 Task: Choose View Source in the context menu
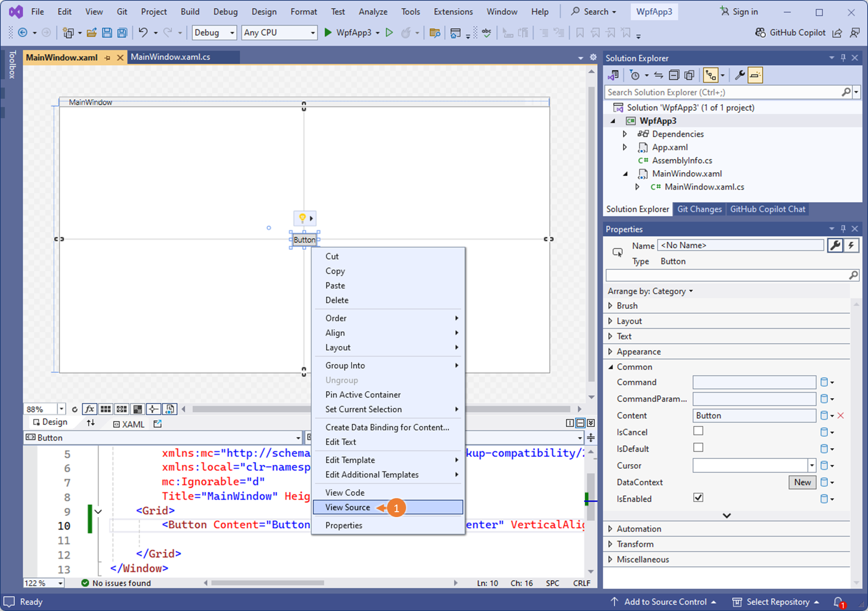pyautogui.click(x=388, y=507)
